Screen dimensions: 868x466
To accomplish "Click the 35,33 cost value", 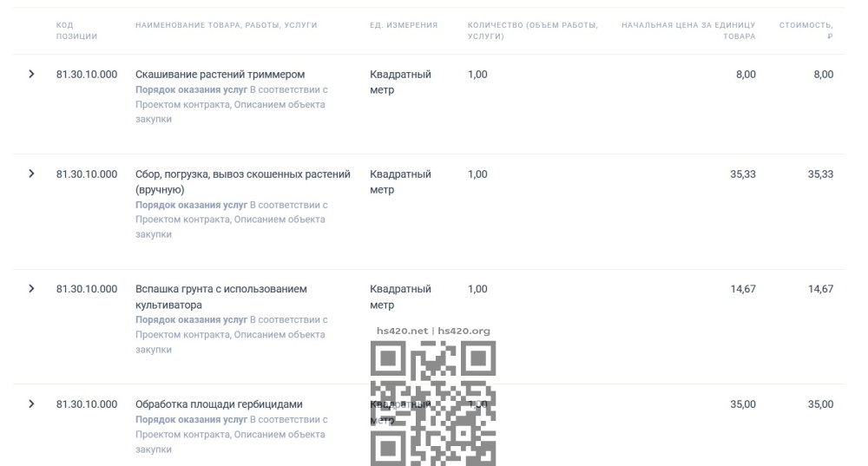I will 820,174.
